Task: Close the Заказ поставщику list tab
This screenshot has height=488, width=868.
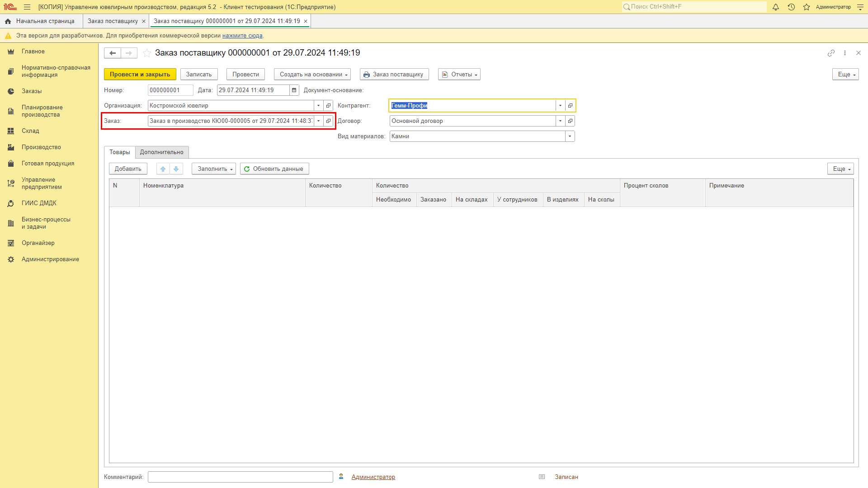Action: coord(144,21)
